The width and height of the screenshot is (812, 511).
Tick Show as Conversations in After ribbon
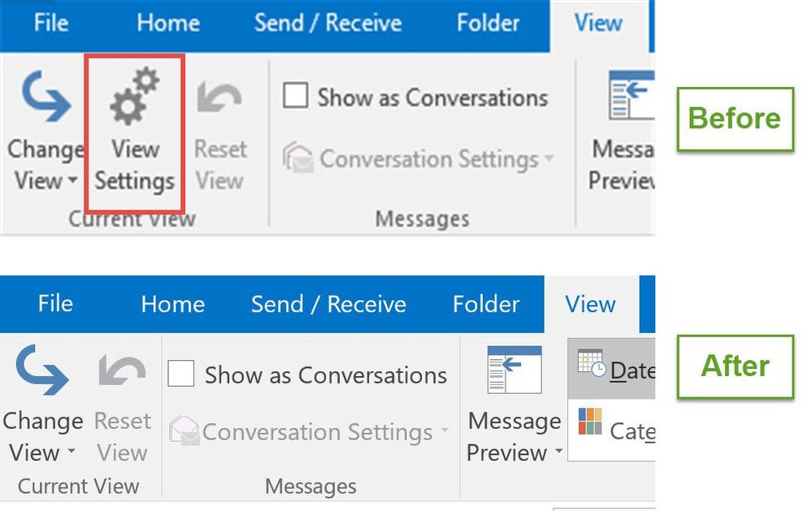tap(180, 373)
